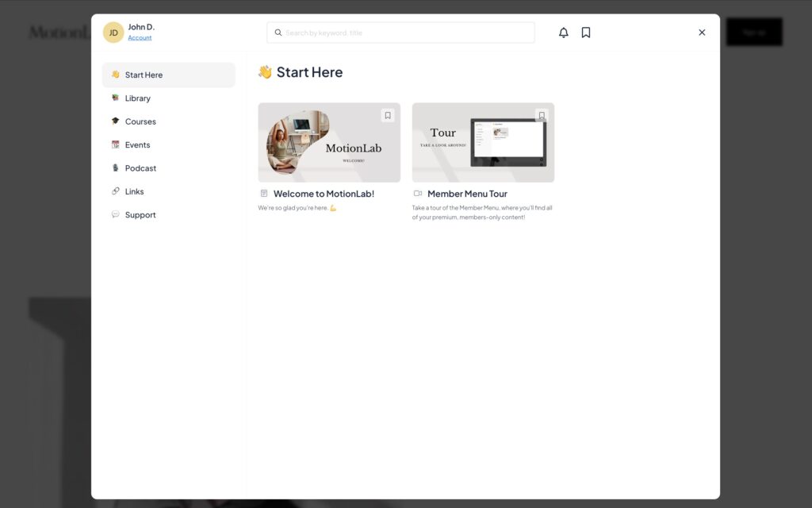Open the Links sidebar item
Viewport: 812px width, 508px height.
[x=134, y=191]
